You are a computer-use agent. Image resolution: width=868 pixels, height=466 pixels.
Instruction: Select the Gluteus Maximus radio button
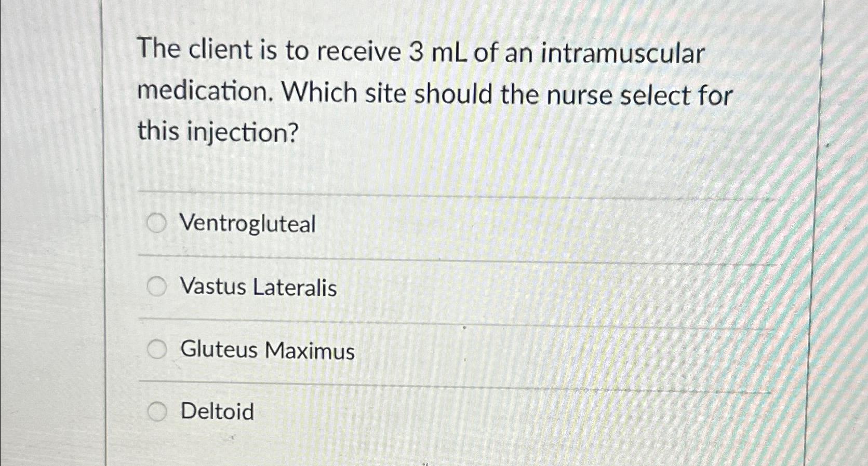[x=156, y=349]
